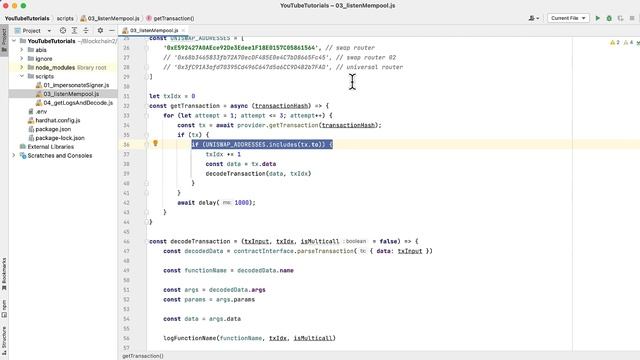The height and width of the screenshot is (360, 640).
Task: Open 04_getLogsAndDecode.js from the tree
Action: pos(78,103)
